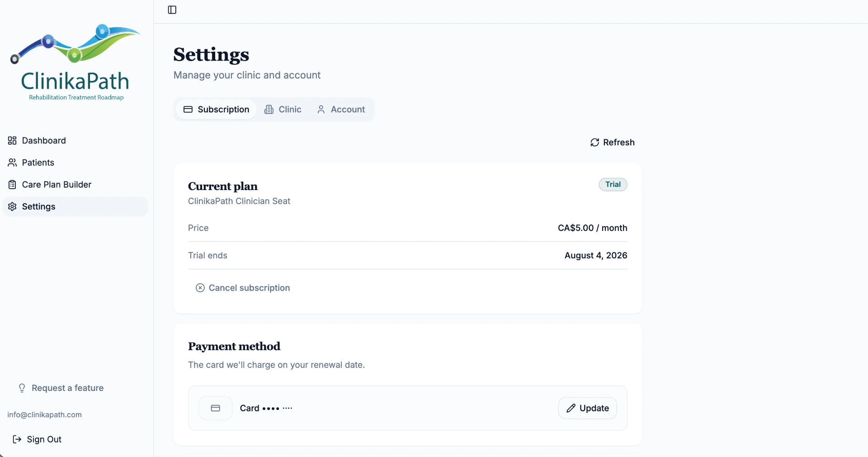Click the Payment method heading
868x457 pixels.
234,347
